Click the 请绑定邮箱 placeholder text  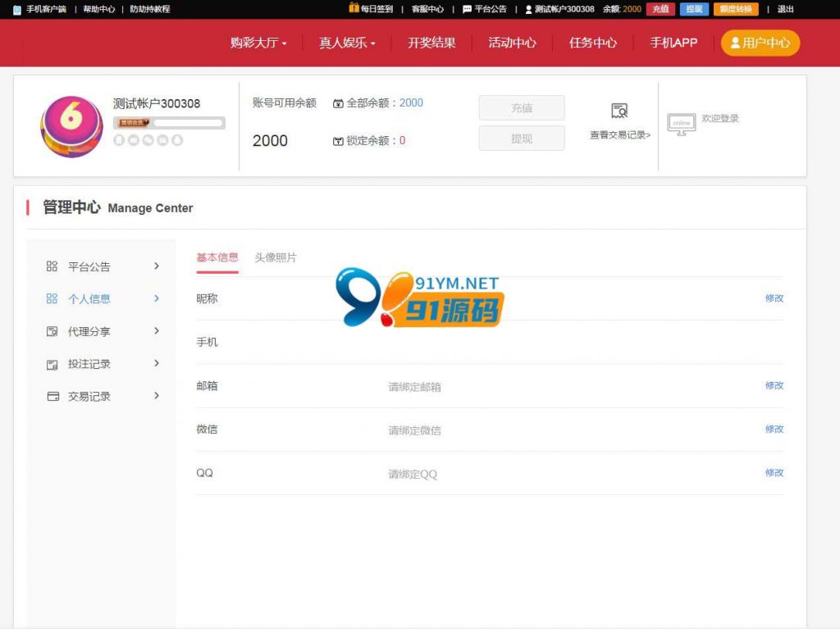pyautogui.click(x=414, y=387)
